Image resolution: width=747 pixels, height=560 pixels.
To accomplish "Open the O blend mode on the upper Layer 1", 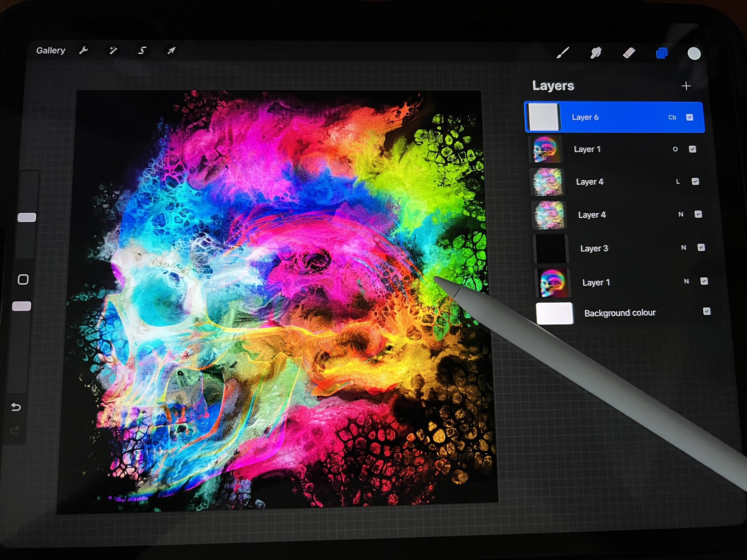I will tap(675, 149).
